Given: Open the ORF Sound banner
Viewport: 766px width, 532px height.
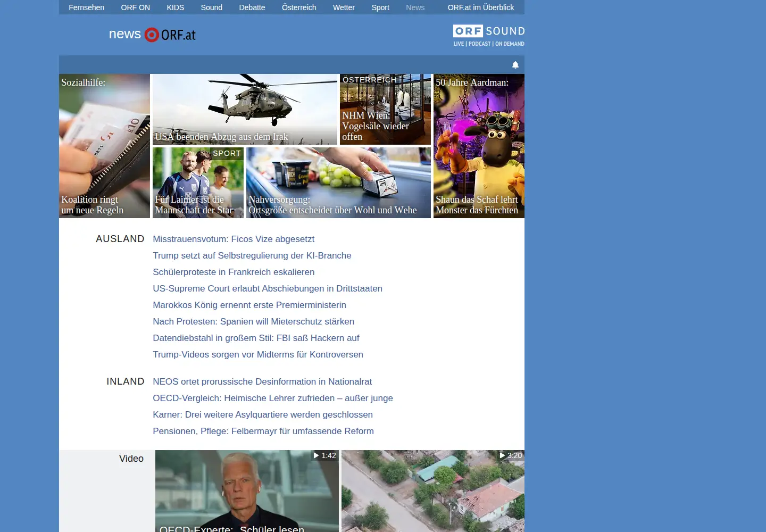Looking at the screenshot, I should coord(488,36).
